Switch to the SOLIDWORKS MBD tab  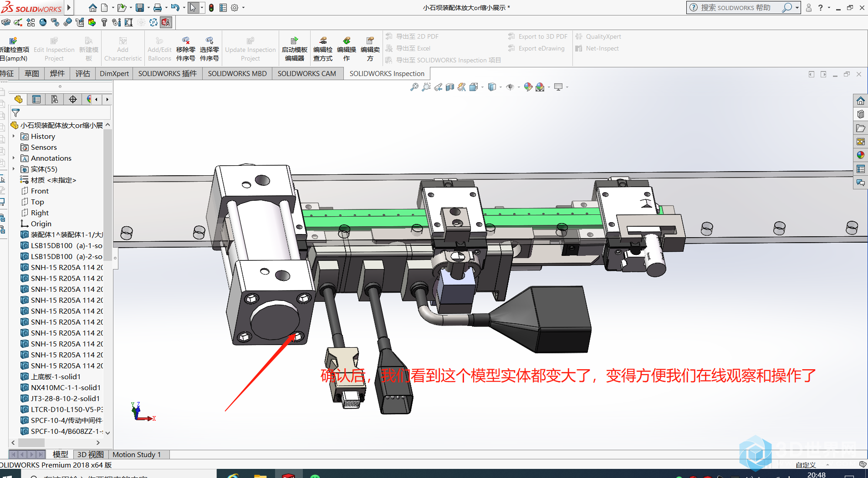point(237,73)
